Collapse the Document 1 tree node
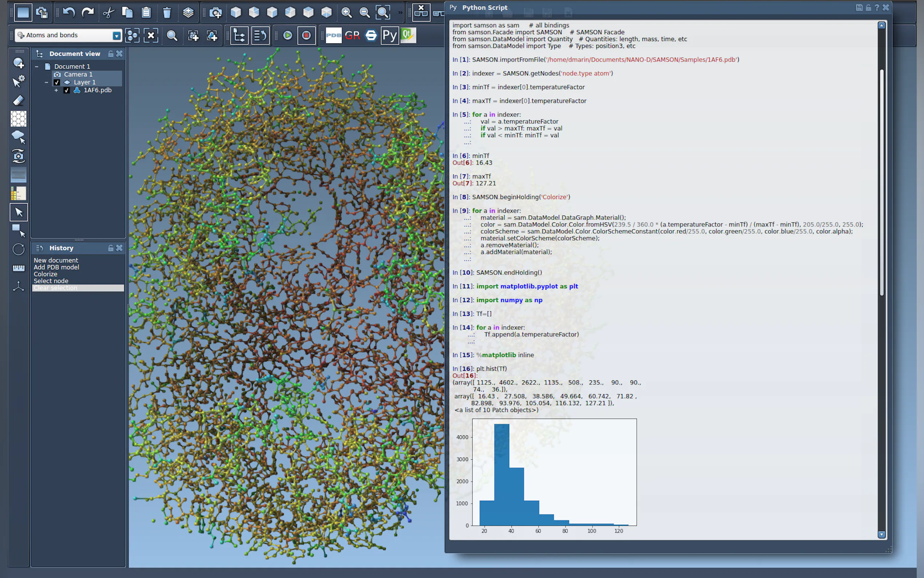This screenshot has width=924, height=578. click(37, 67)
